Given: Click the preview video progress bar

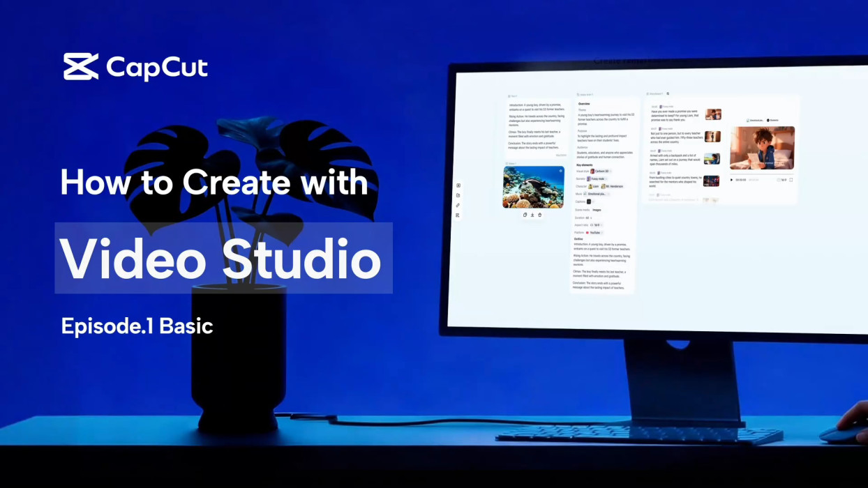Looking at the screenshot, I should (762, 174).
